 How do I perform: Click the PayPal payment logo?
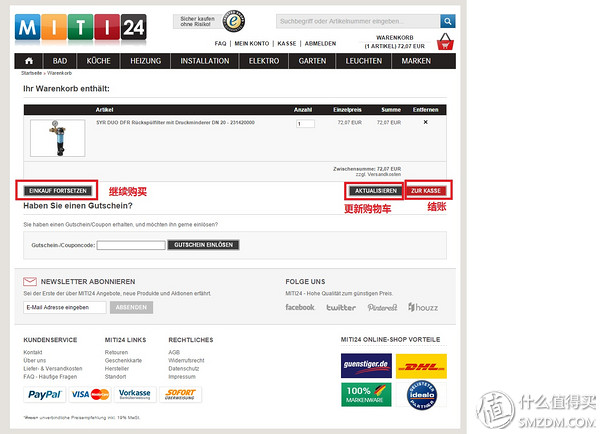pyautogui.click(x=45, y=394)
